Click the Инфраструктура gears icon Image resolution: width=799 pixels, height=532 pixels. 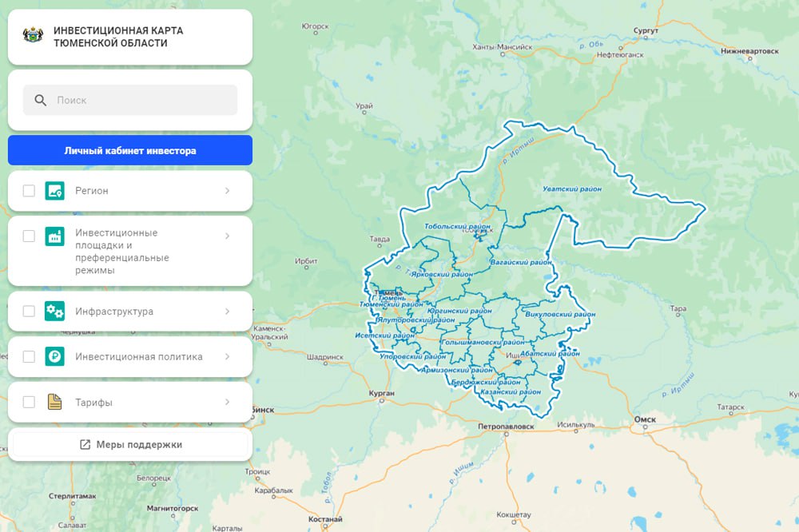(54, 312)
